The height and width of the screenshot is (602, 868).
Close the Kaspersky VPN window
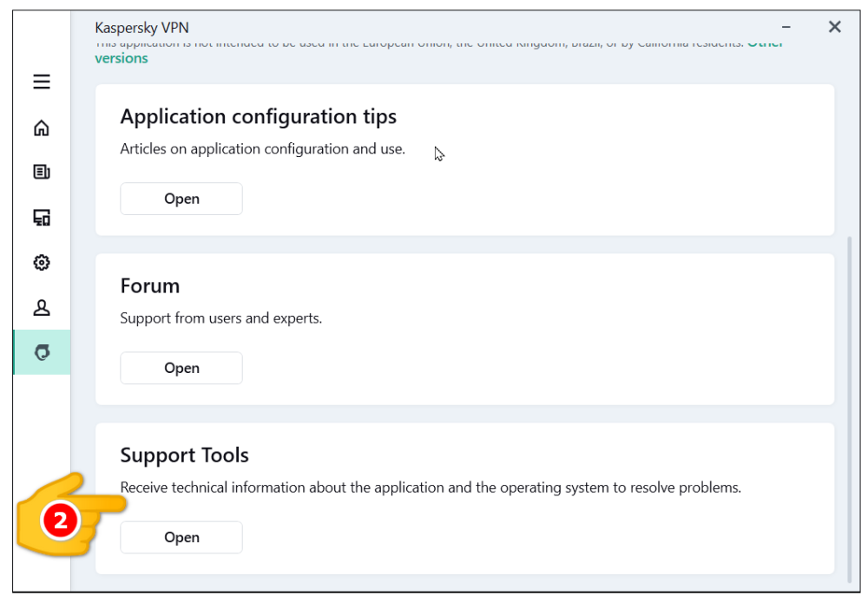835,28
